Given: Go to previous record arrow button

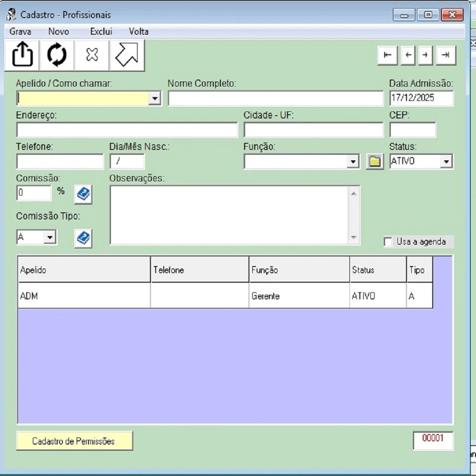Looking at the screenshot, I should (x=407, y=55).
